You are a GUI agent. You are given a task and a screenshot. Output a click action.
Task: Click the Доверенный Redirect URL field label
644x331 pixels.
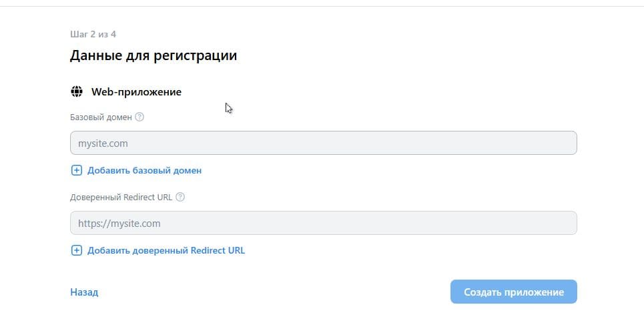pyautogui.click(x=121, y=197)
